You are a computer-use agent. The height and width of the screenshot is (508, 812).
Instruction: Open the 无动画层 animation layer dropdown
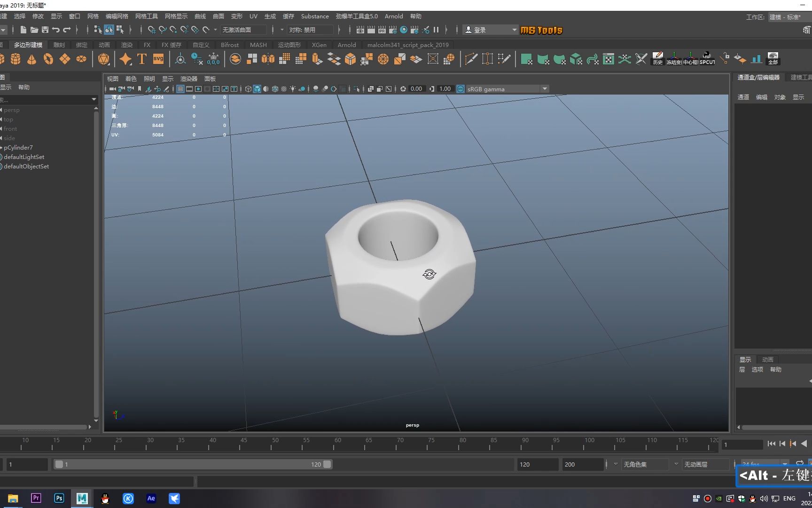tap(705, 464)
